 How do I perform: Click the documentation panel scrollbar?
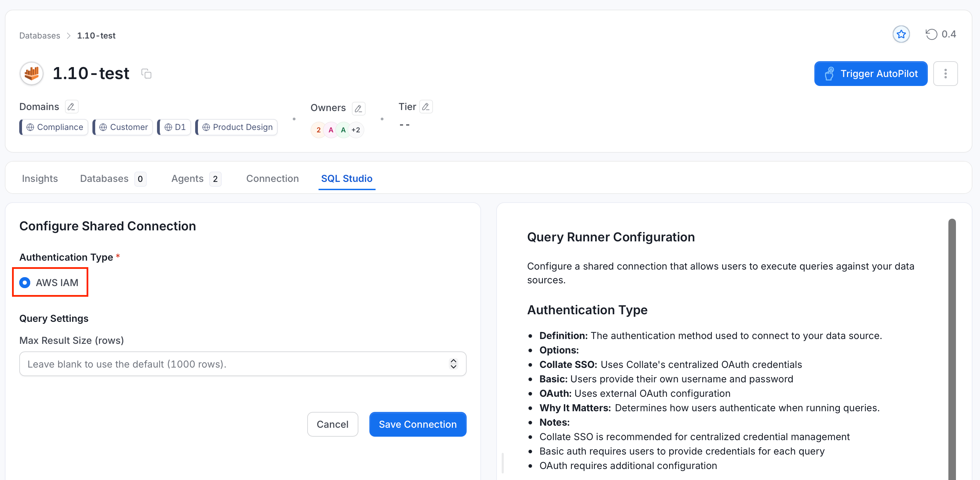point(952,349)
